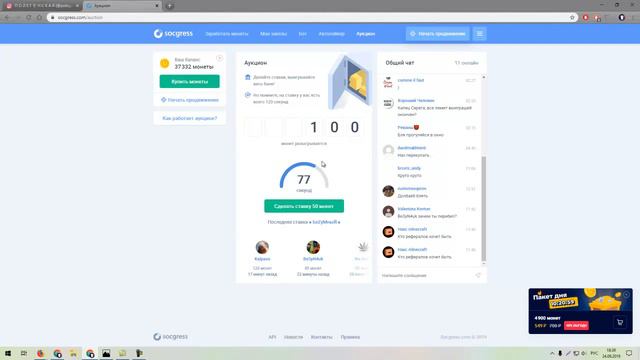Open the Контакты footer link

[322, 337]
